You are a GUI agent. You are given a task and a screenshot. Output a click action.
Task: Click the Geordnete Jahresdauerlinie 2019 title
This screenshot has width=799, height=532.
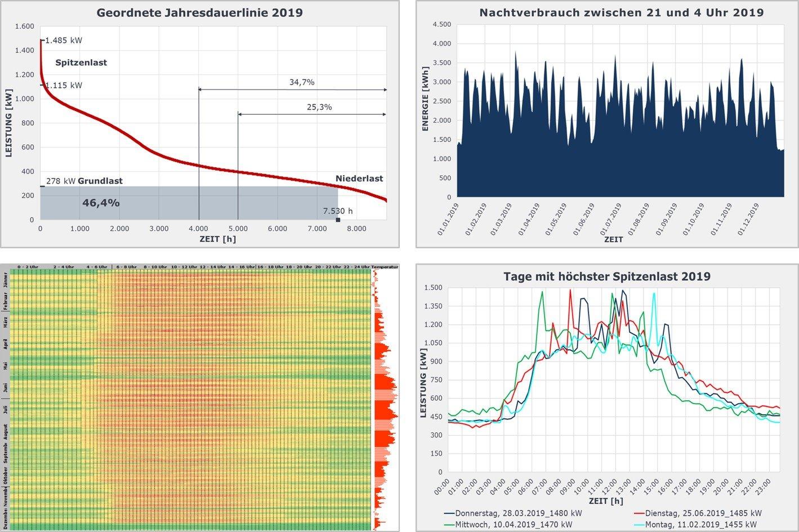tap(199, 12)
